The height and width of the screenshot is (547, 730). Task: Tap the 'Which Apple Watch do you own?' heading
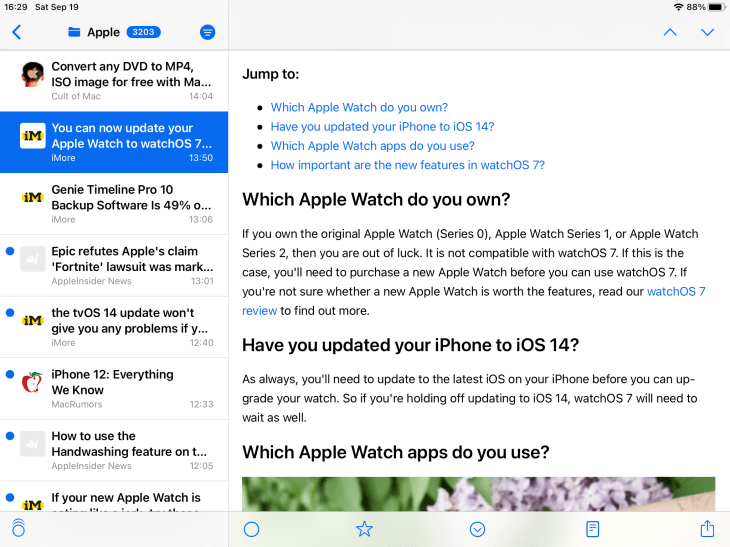(376, 200)
